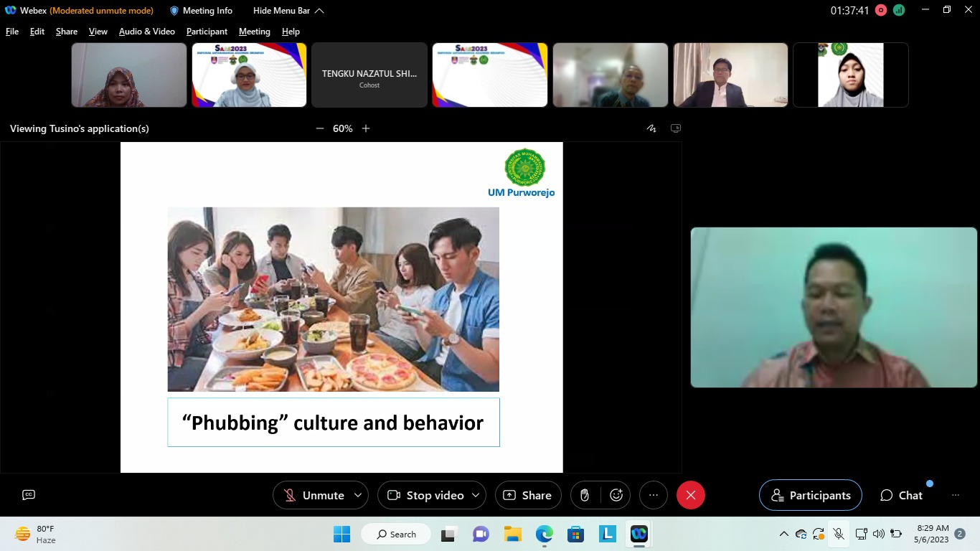Open more options ellipsis in control bar
This screenshot has width=980, height=551.
pos(654,495)
